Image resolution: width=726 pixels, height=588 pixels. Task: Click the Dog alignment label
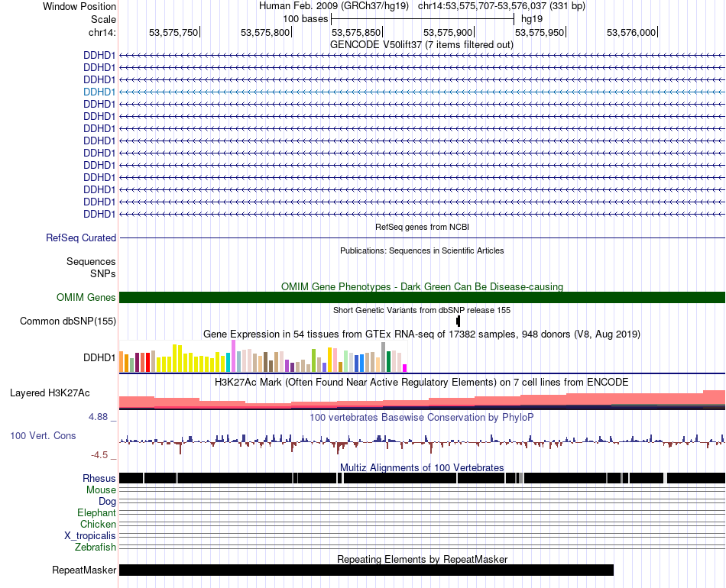pyautogui.click(x=107, y=502)
